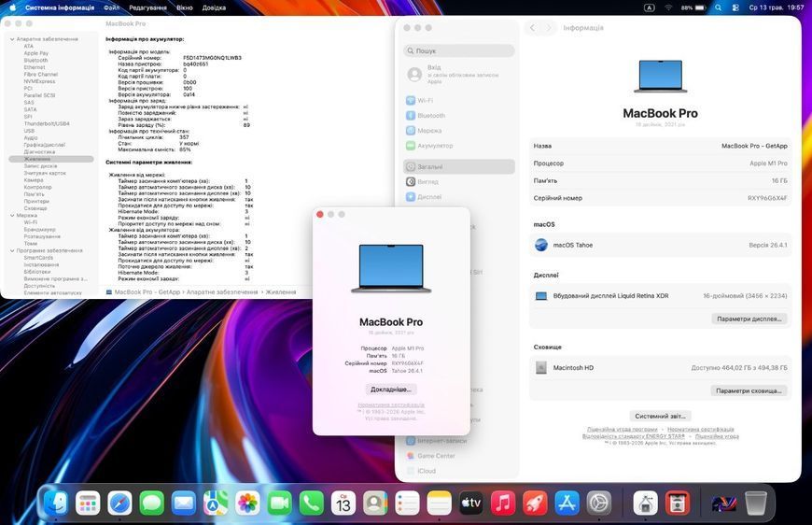
Task: Go back in System Settings window
Action: 532,28
